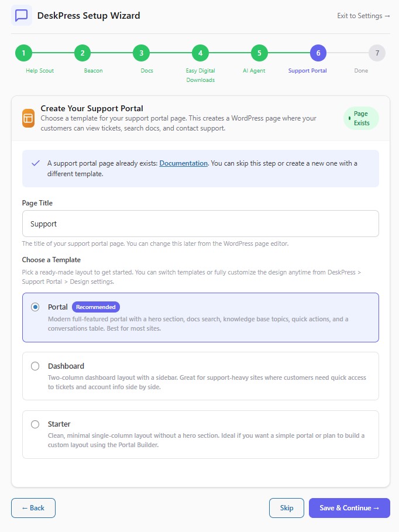The image size is (399, 532).
Task: Open the Documentation page link
Action: (183, 163)
